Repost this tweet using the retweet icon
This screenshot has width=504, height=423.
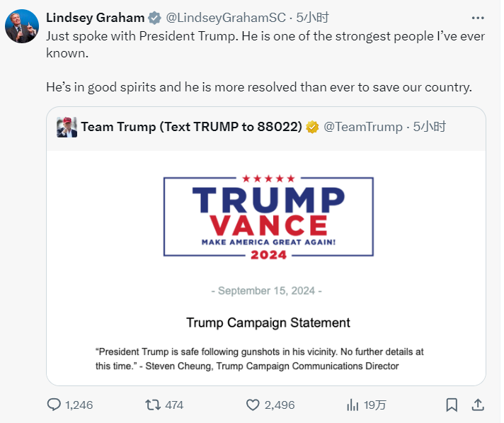(151, 405)
